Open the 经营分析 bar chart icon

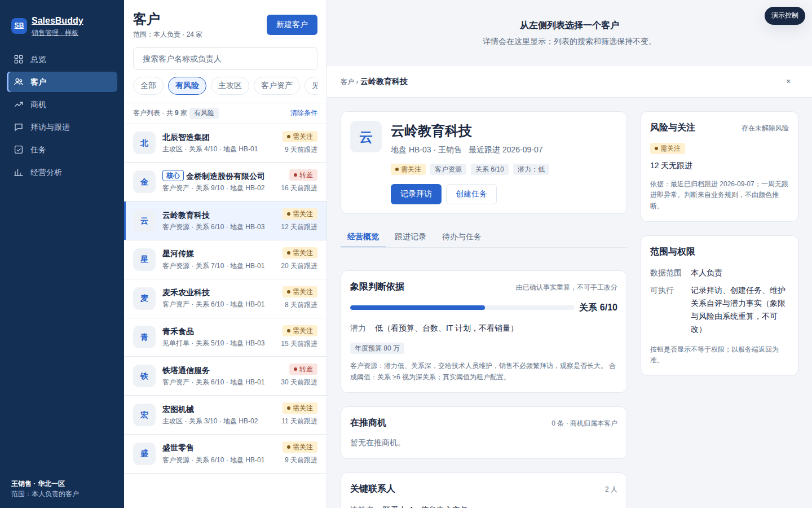tap(19, 172)
